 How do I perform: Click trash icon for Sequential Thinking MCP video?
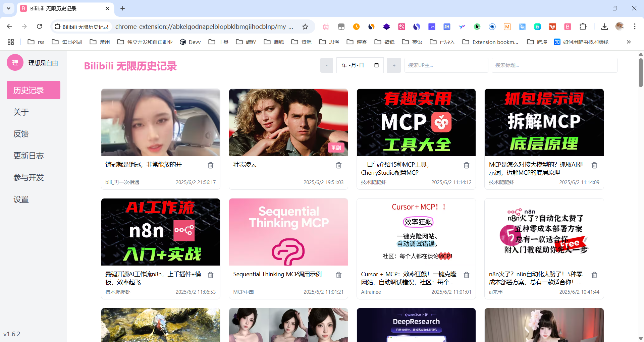coord(338,275)
